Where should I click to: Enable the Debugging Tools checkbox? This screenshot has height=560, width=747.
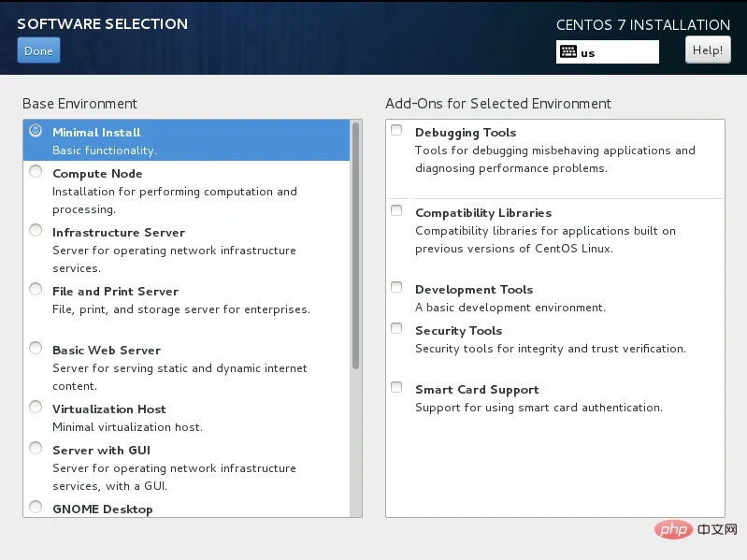396,130
